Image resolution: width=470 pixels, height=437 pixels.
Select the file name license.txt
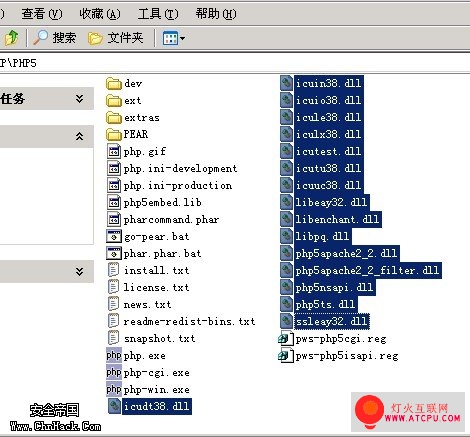coord(156,287)
